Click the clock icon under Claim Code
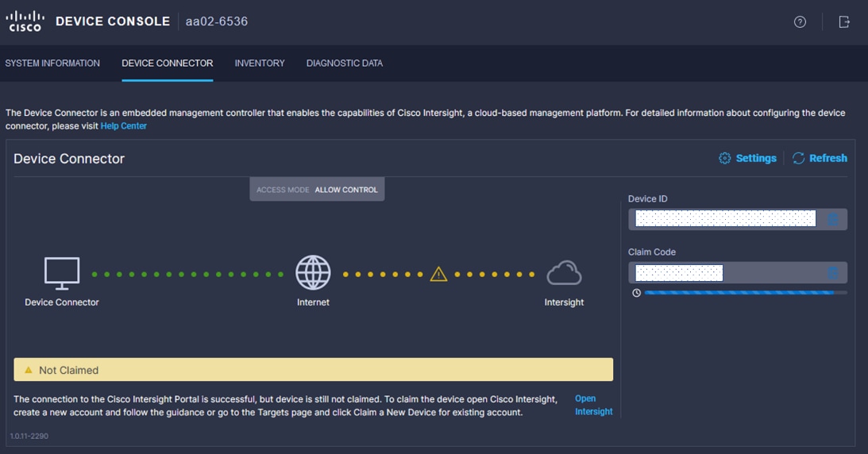Viewport: 868px width, 454px height. pyautogui.click(x=637, y=293)
